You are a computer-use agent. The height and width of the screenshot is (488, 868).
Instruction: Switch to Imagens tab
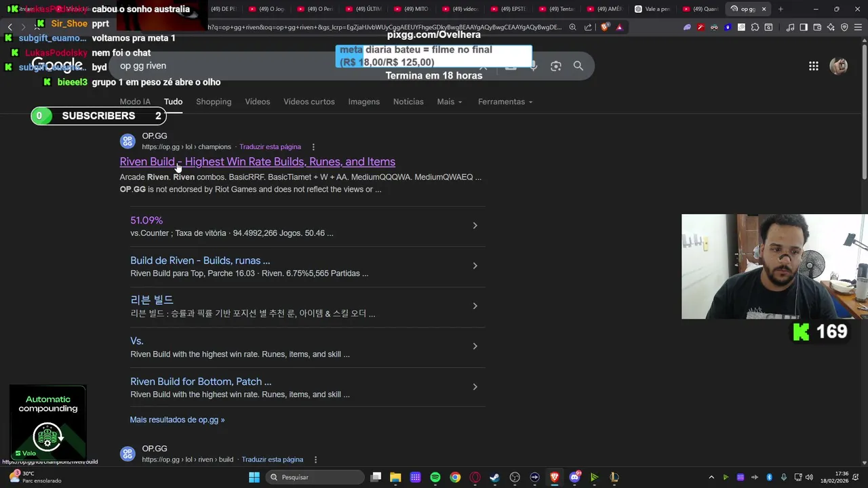pos(363,102)
